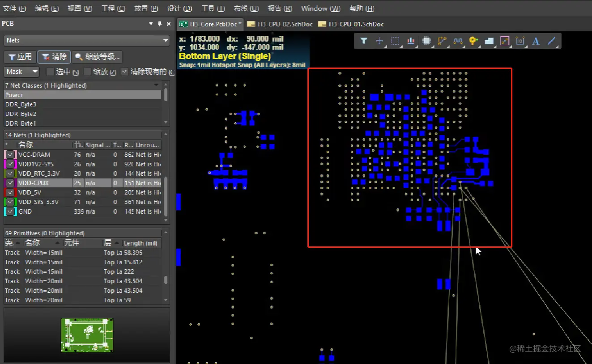
Task: Select the via placement tool
Action: pyautogui.click(x=473, y=41)
